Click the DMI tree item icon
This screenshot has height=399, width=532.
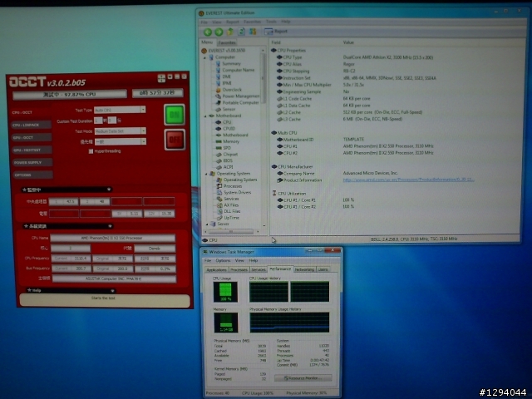[218, 76]
